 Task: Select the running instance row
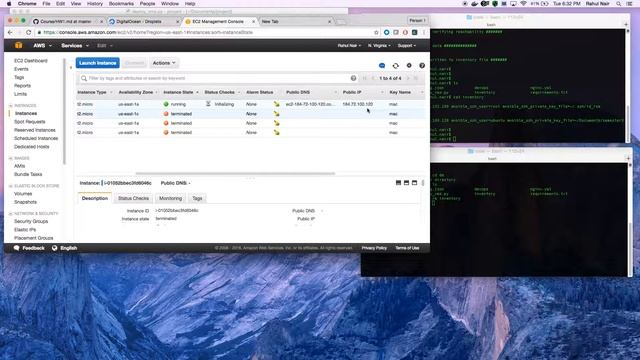coord(251,104)
